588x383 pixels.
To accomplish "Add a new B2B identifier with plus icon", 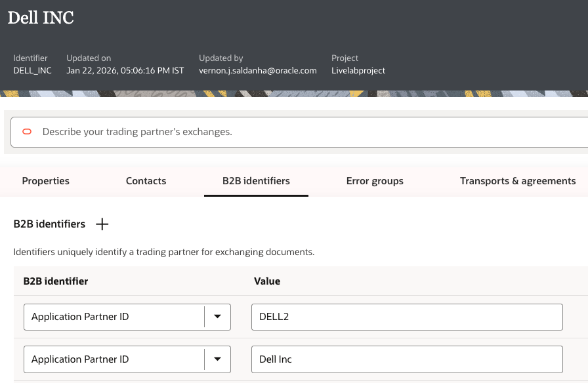I will tap(102, 224).
